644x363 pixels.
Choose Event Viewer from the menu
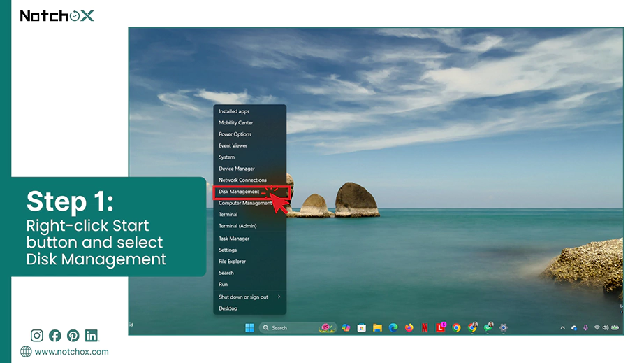250,146
